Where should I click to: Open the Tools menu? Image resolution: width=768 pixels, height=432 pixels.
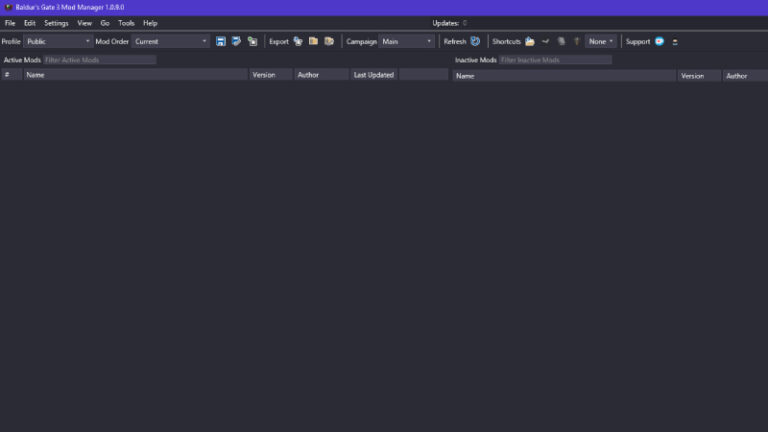(126, 22)
